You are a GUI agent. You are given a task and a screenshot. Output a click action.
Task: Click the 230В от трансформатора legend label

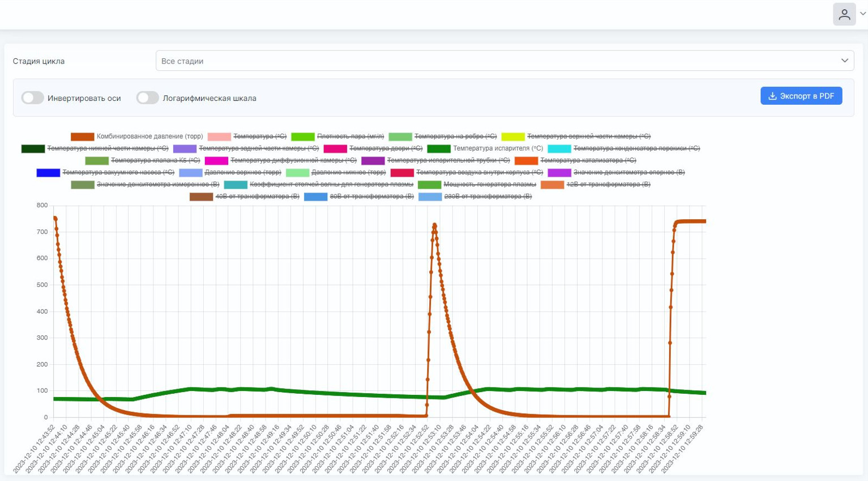click(x=488, y=196)
